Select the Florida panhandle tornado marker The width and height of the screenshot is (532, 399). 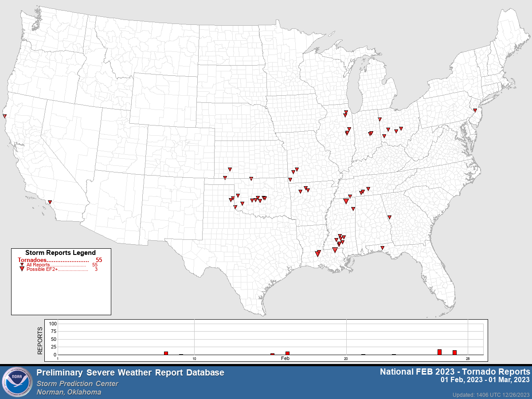(382, 248)
